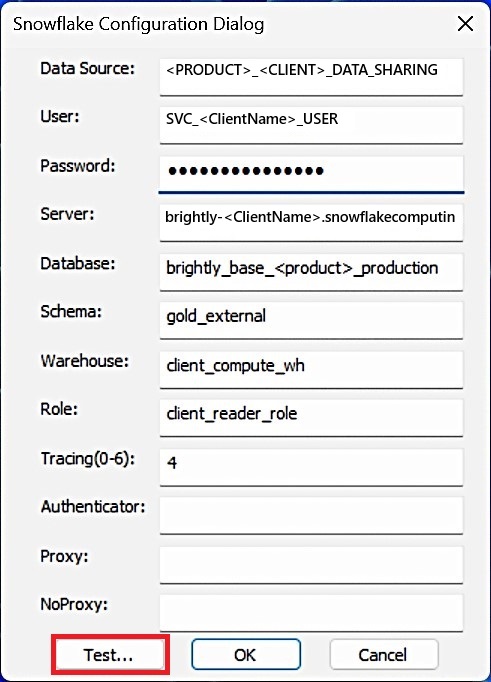Close the Snowflake Configuration Dialog
Image resolution: width=491 pixels, height=682 pixels.
[x=465, y=24]
